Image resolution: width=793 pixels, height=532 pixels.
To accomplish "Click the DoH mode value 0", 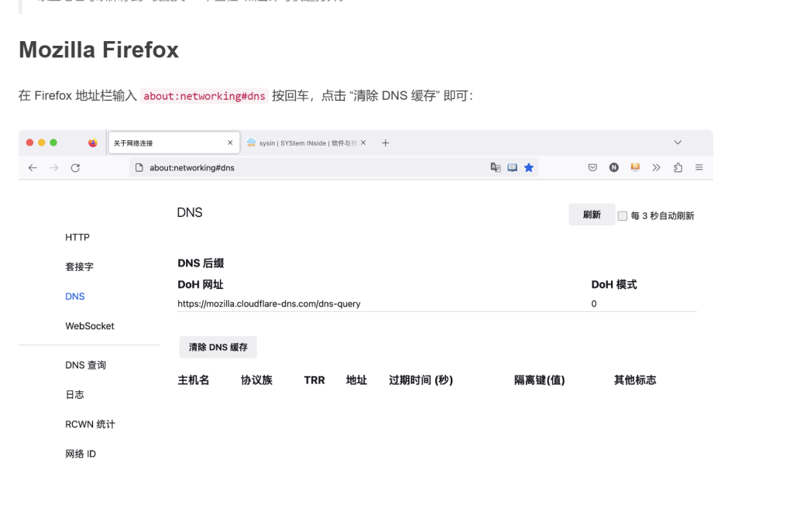I will click(594, 304).
